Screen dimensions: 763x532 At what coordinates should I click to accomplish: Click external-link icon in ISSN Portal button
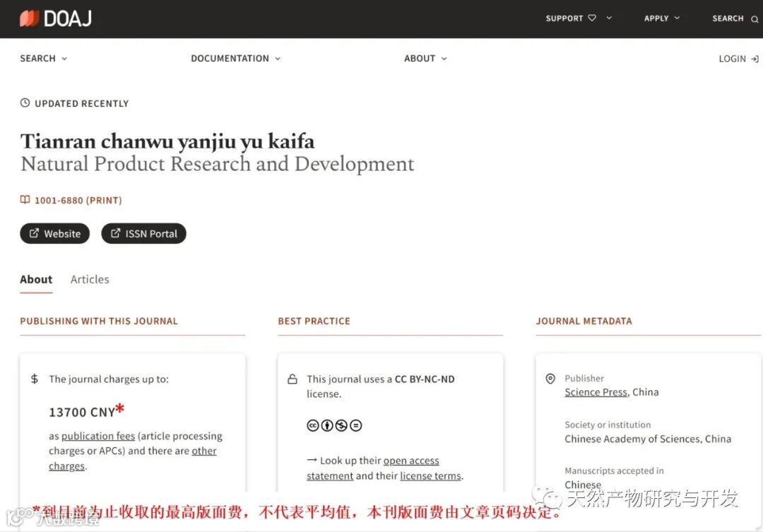pyautogui.click(x=115, y=233)
